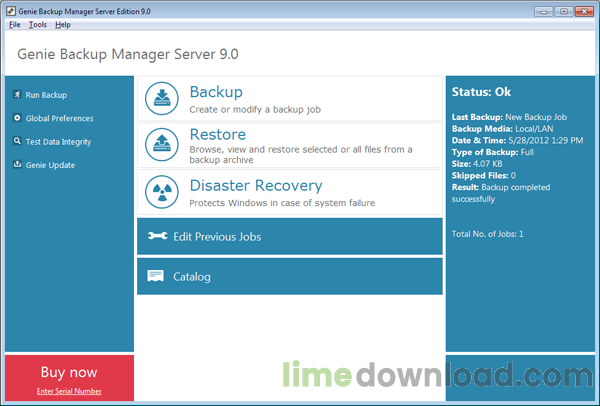
Task: Open Edit Previous Jobs
Action: click(x=290, y=236)
